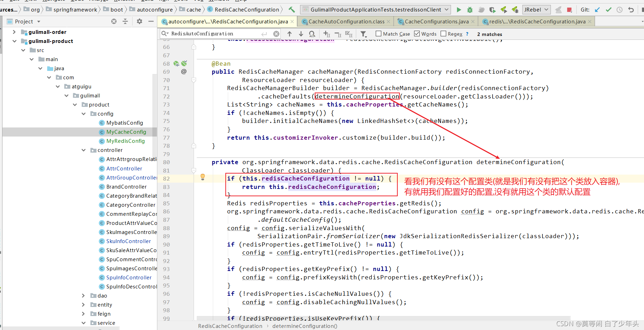The width and height of the screenshot is (644, 330).
Task: Run the selected configuration with green play
Action: pos(459,10)
